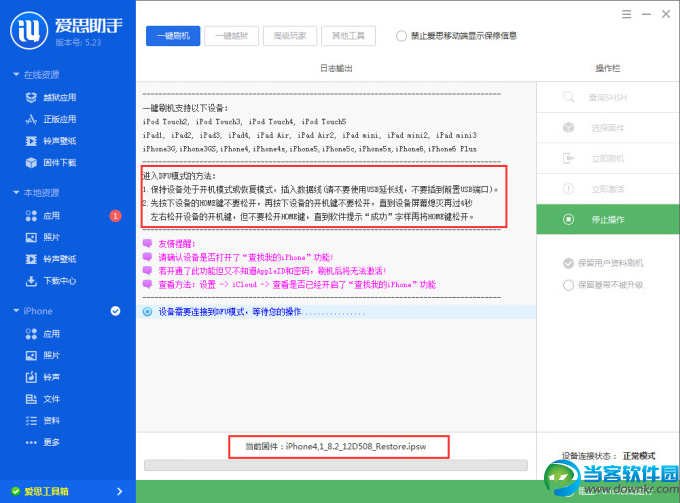
Task: Click the 操作栏 column header
Action: tap(608, 68)
